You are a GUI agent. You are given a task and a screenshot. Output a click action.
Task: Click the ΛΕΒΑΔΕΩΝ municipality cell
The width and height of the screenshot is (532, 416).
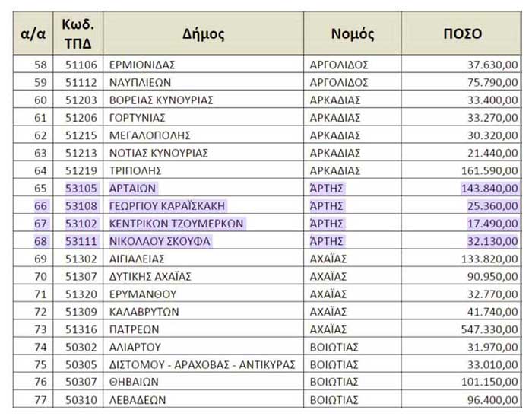pyautogui.click(x=138, y=399)
